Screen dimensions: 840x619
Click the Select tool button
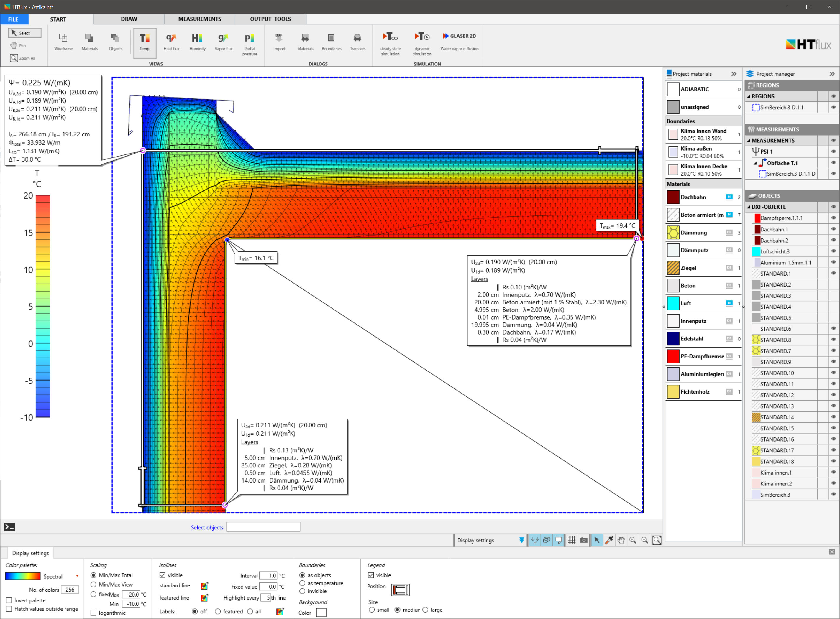(25, 33)
